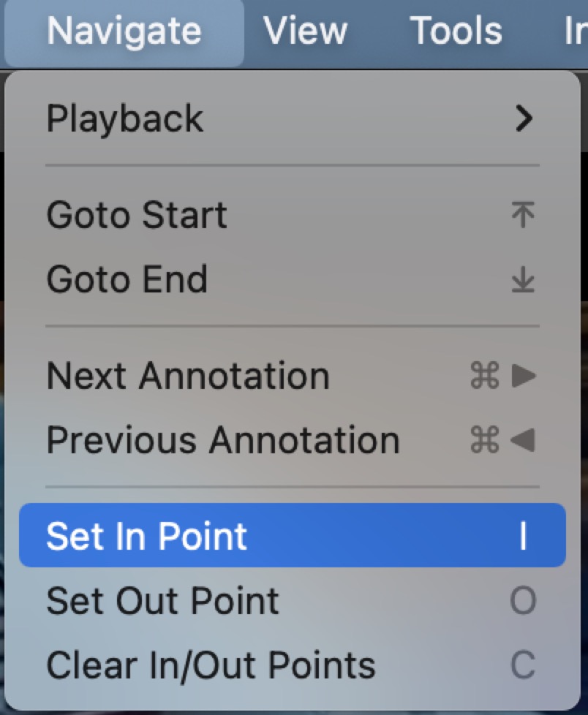This screenshot has width=588, height=715.
Task: Click the C shortcut label on Clear In/Out Points
Action: pos(522,664)
